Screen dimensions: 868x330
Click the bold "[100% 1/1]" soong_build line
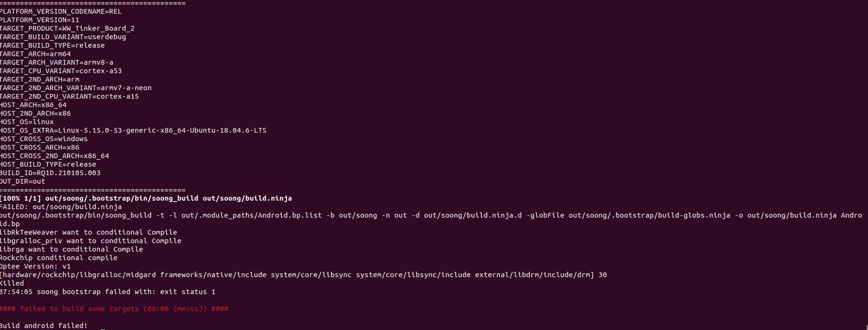pos(146,198)
